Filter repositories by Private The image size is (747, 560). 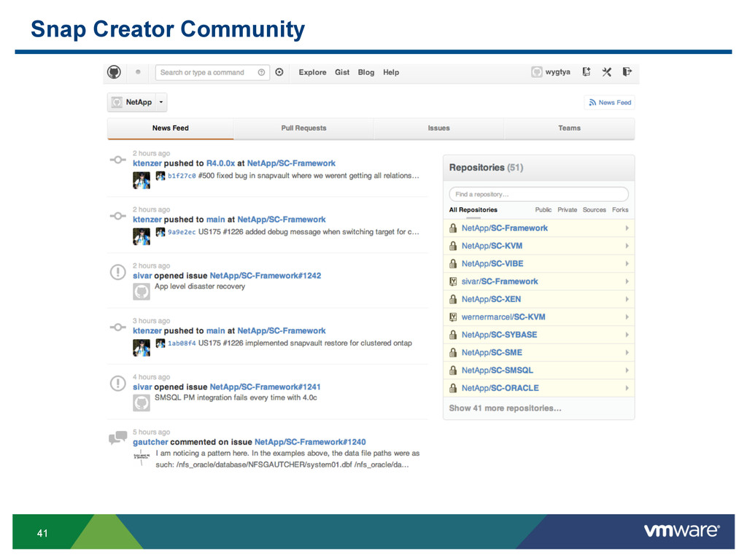click(567, 209)
